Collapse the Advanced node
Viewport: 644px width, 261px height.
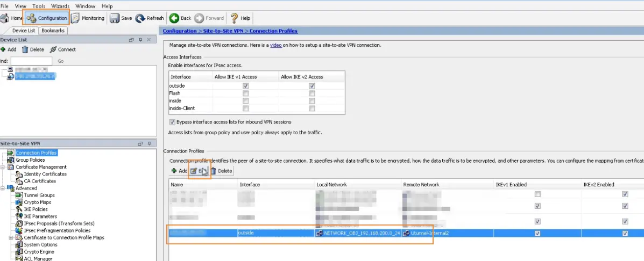3,188
